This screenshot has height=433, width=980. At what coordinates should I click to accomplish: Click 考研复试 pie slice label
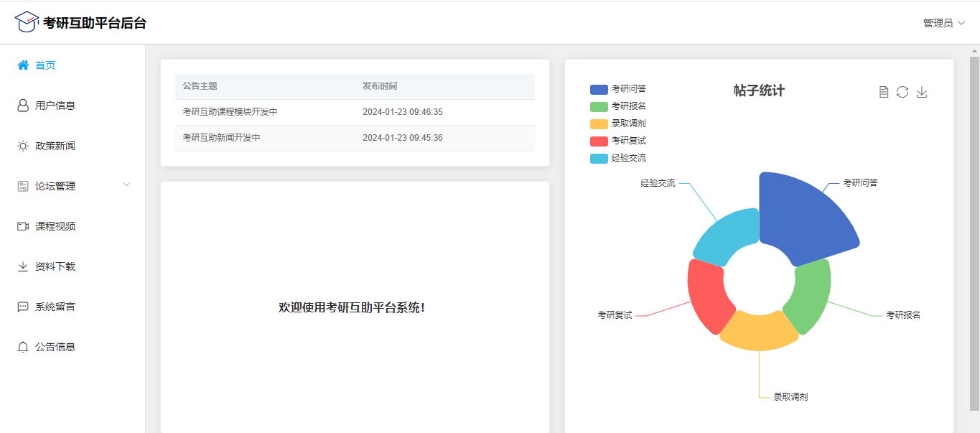615,315
